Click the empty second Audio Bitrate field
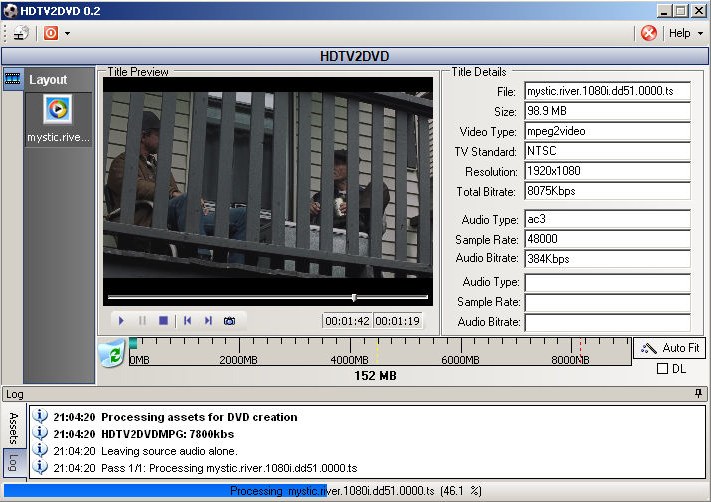 click(608, 322)
